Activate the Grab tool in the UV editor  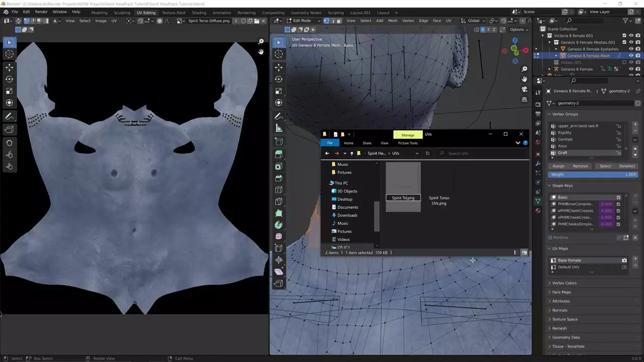pyautogui.click(x=9, y=143)
